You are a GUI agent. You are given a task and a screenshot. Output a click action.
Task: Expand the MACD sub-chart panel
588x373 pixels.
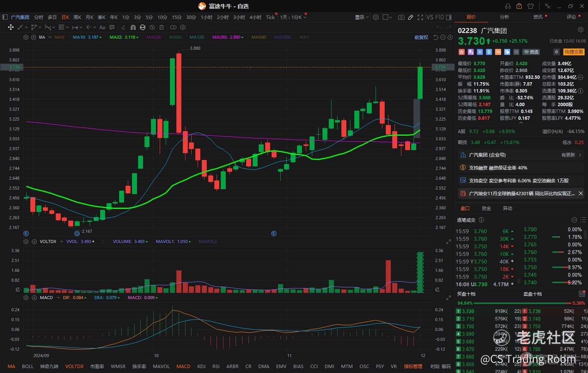tap(448, 298)
